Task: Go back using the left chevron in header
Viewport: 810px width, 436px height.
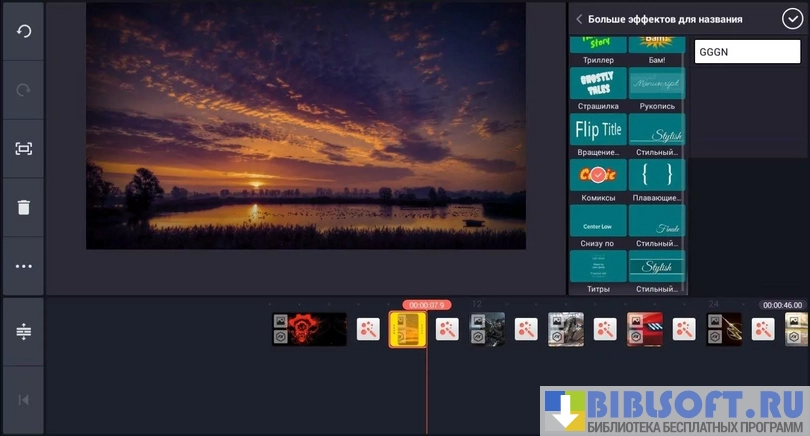Action: (x=579, y=19)
